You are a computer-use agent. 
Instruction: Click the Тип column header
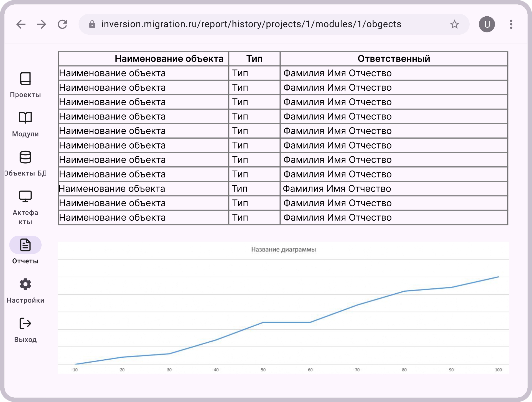tap(254, 59)
